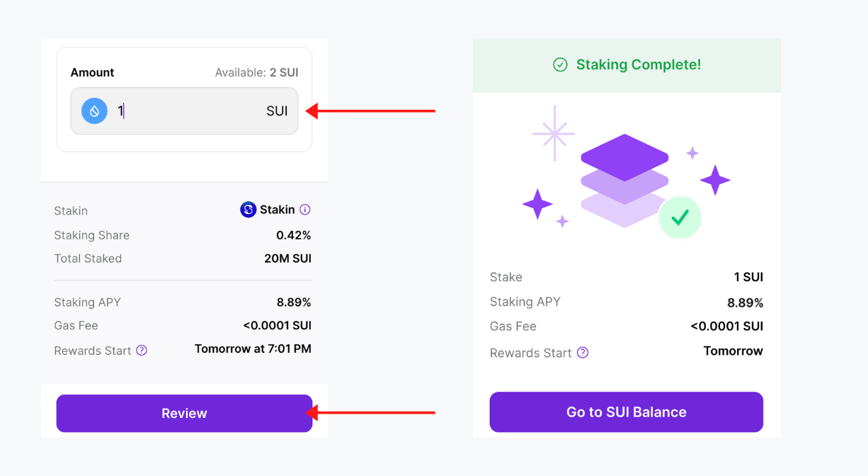Click the green check badge on the illustration
This screenshot has height=476, width=868.
(680, 217)
